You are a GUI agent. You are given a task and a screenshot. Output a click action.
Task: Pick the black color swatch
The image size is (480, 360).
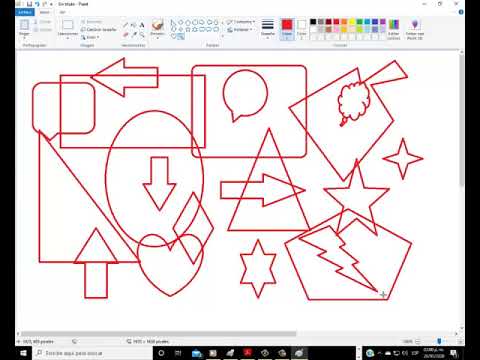(313, 22)
